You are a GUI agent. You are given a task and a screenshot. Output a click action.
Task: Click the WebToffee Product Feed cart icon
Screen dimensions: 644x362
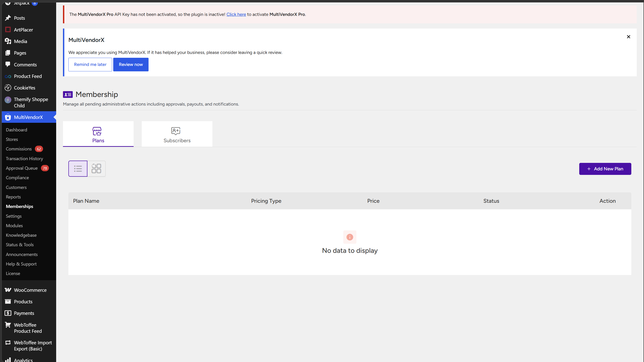click(8, 325)
